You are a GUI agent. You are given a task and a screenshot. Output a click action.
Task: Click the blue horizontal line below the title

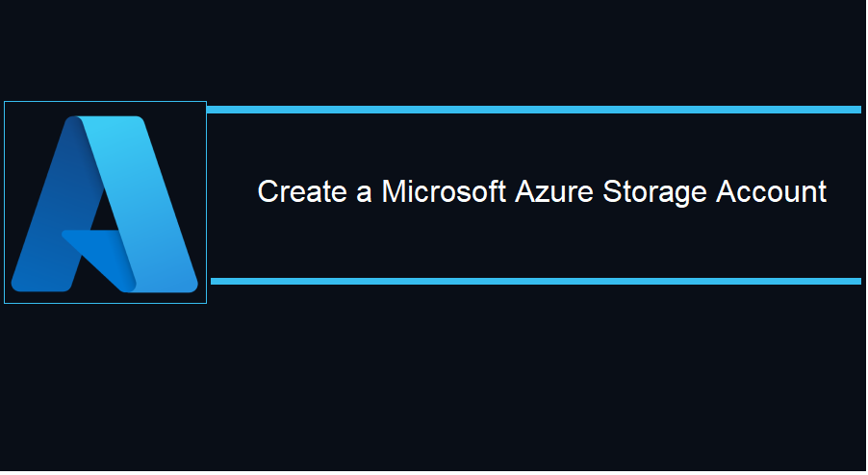[x=536, y=282]
